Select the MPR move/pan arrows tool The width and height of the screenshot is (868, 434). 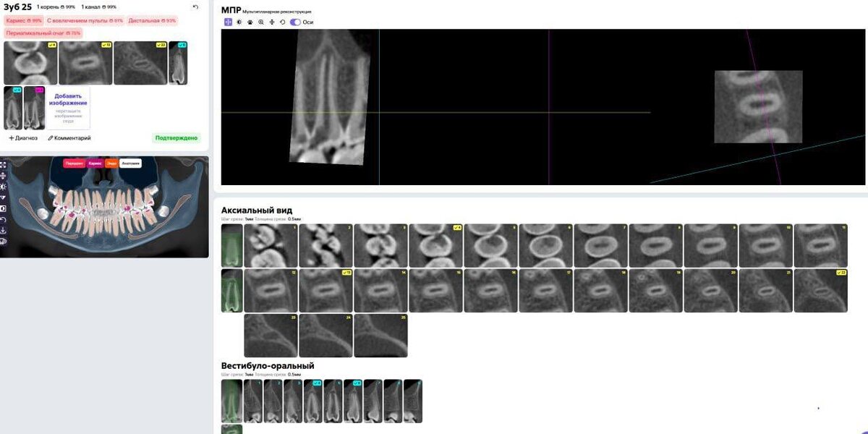[272, 22]
